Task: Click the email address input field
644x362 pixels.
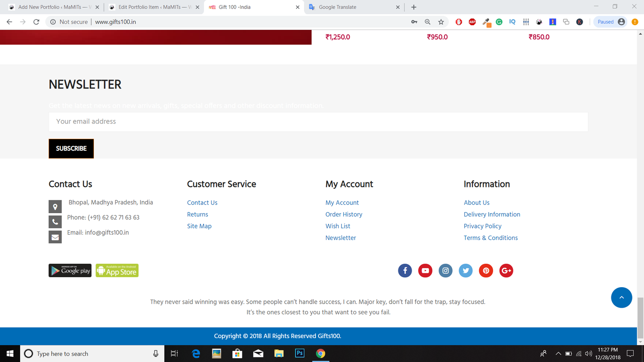Action: [x=318, y=122]
